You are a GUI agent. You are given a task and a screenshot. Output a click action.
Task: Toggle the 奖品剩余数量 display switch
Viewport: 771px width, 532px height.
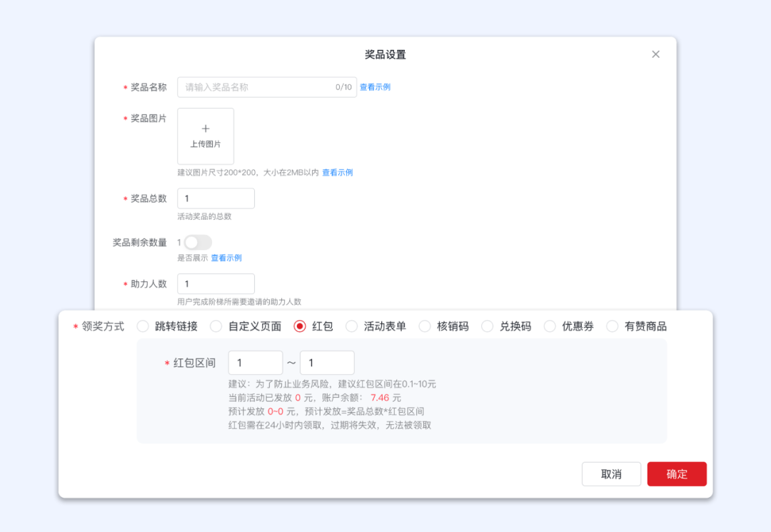(x=198, y=242)
